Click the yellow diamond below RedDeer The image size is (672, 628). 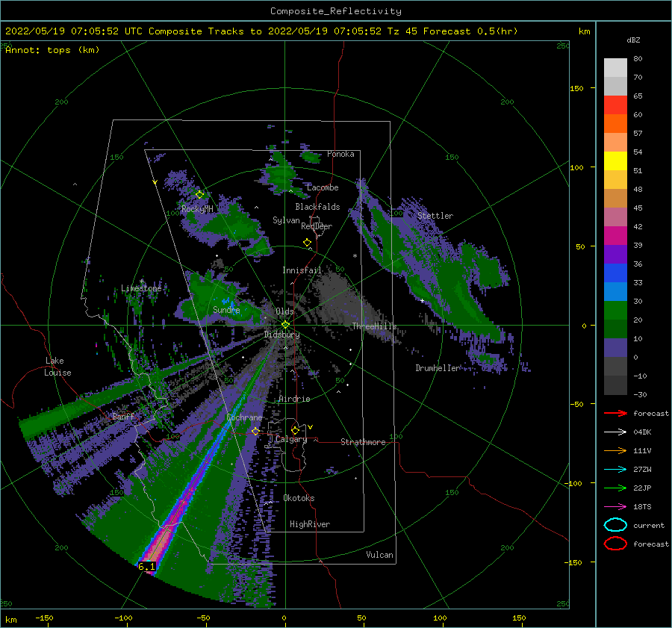pyautogui.click(x=308, y=243)
